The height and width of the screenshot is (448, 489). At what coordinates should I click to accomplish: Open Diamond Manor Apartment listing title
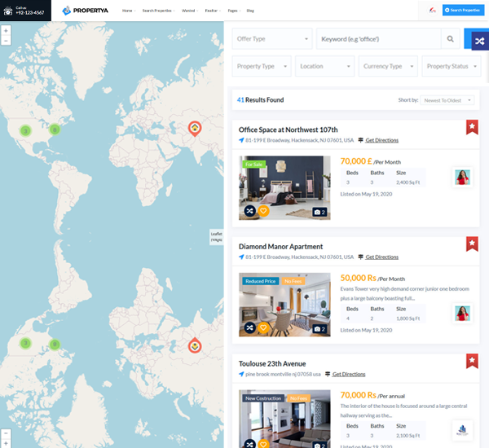280,247
